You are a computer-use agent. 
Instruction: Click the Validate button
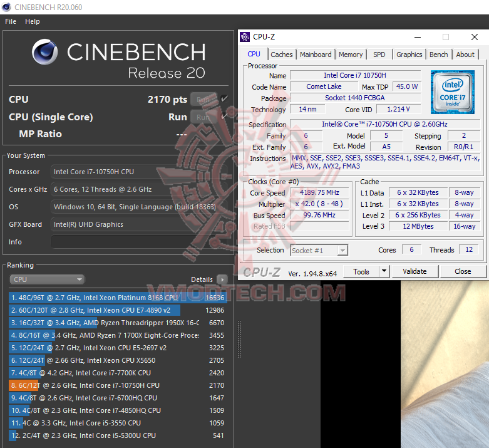[414, 271]
